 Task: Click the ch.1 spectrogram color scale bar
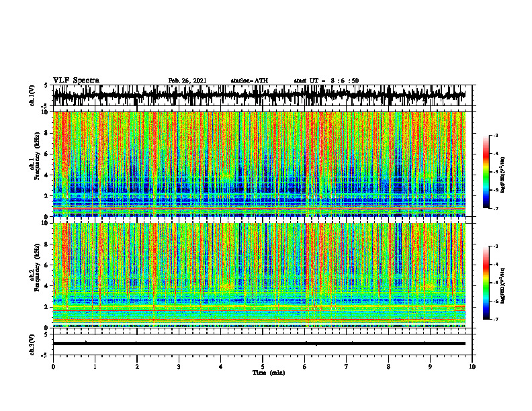[x=486, y=172]
